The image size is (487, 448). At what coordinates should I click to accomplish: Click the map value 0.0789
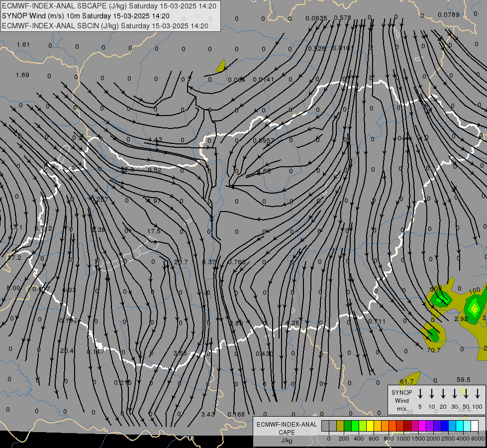(x=449, y=15)
